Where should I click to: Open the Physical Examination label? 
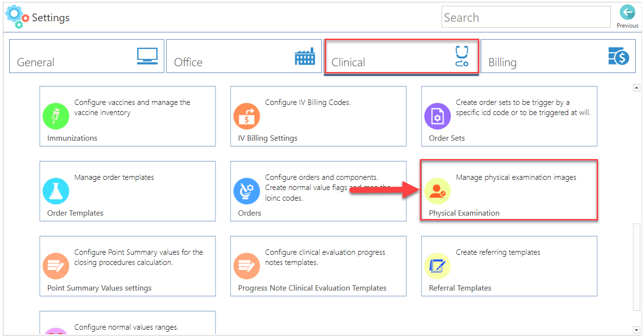click(464, 213)
